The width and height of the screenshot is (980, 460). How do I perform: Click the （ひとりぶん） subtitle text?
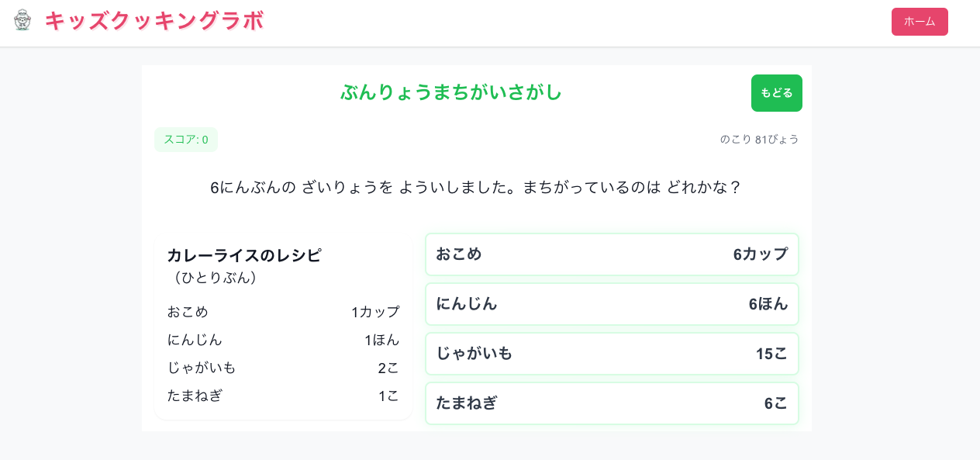(216, 278)
